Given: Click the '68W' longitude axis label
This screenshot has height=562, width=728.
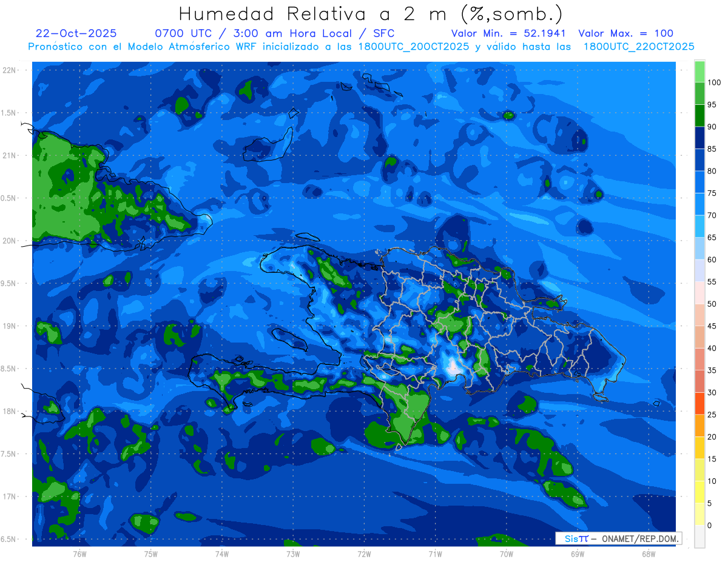Looking at the screenshot, I should [x=649, y=554].
